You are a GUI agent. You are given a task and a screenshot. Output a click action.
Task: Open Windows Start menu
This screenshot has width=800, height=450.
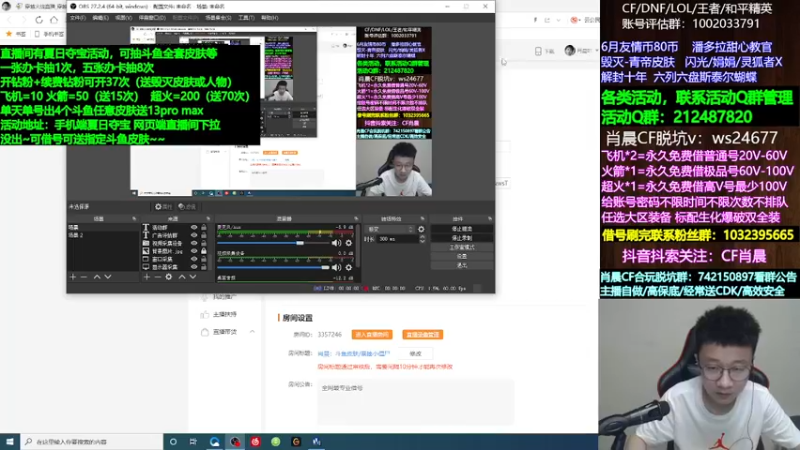(x=10, y=441)
